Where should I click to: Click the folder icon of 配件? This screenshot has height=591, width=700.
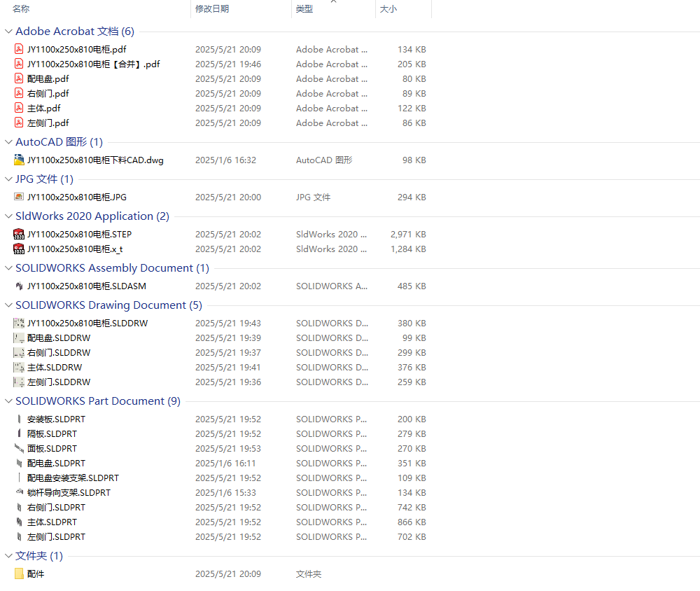click(x=19, y=573)
